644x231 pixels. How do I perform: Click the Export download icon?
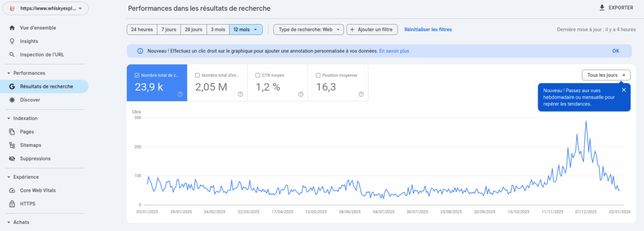(x=602, y=8)
